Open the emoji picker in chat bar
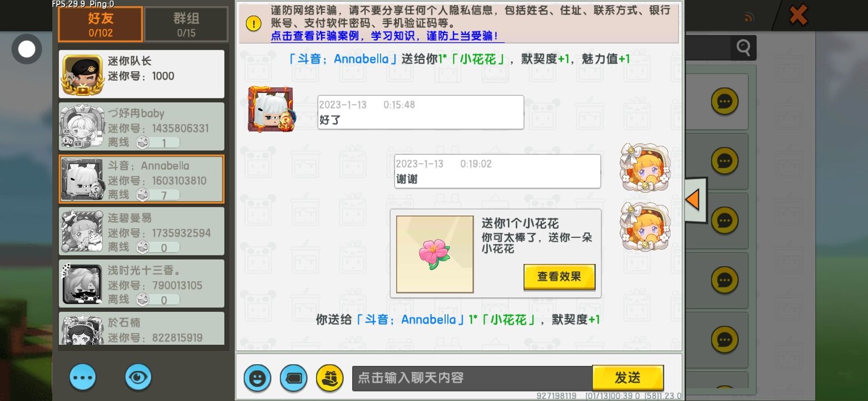The image size is (868, 401). (x=257, y=378)
